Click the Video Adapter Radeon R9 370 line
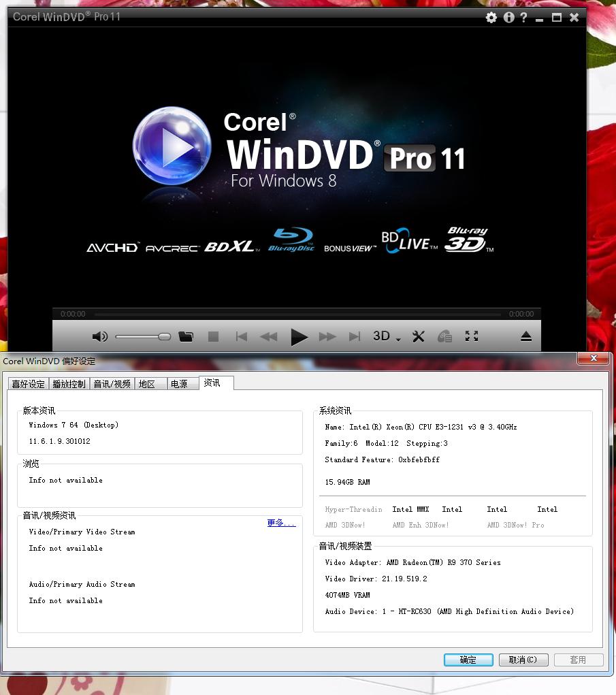 (412, 562)
